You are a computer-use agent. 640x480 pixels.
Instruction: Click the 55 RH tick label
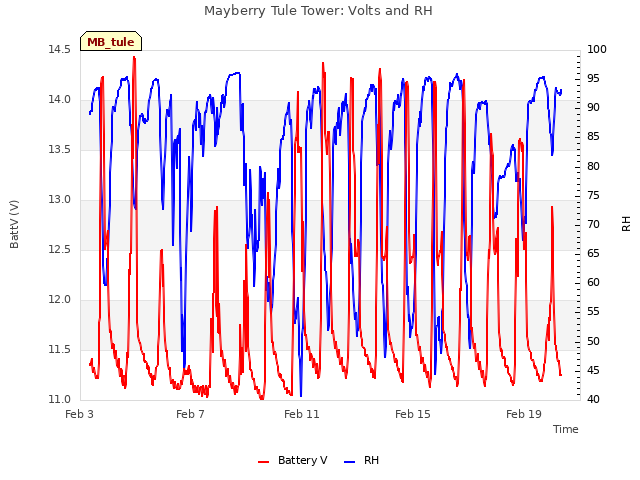coord(593,312)
